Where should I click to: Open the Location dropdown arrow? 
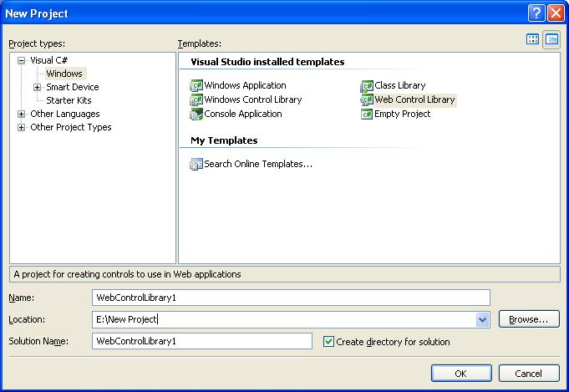point(482,320)
